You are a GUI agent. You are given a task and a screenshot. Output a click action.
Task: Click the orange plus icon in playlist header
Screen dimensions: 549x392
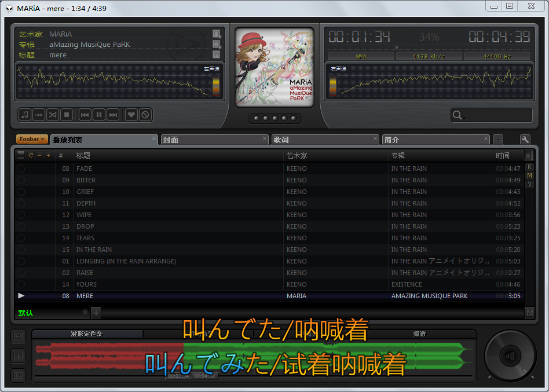[x=48, y=155]
